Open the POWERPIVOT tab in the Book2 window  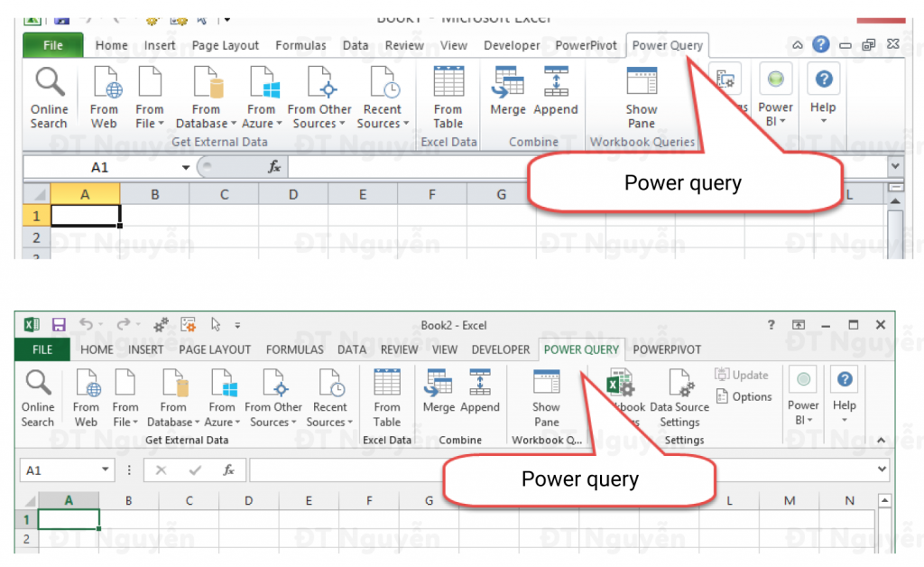(x=667, y=349)
